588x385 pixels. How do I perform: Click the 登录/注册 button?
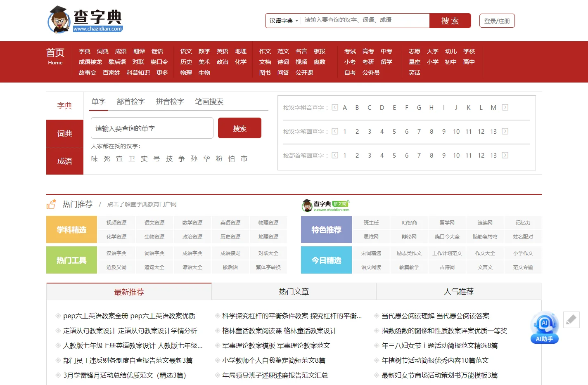(x=497, y=21)
